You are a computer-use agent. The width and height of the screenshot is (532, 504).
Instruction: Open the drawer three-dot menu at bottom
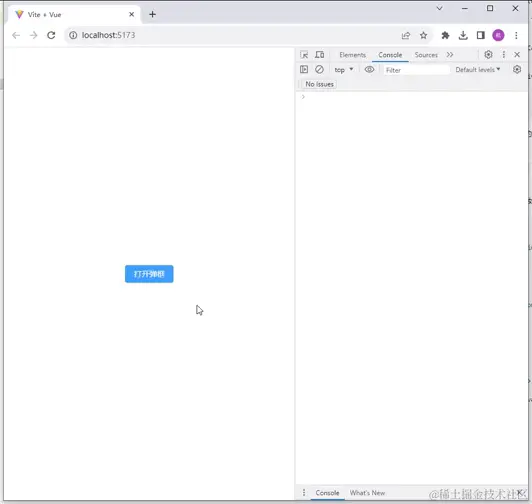304,492
